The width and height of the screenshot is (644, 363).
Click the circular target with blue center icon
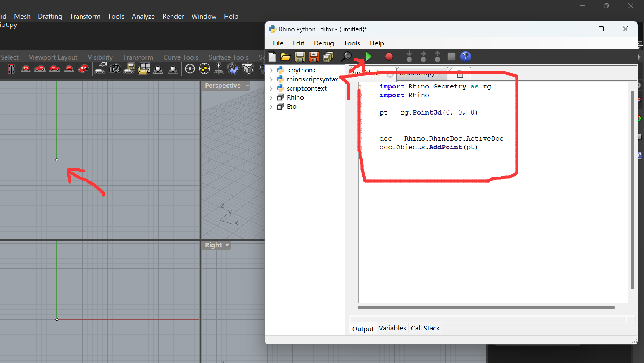click(190, 69)
